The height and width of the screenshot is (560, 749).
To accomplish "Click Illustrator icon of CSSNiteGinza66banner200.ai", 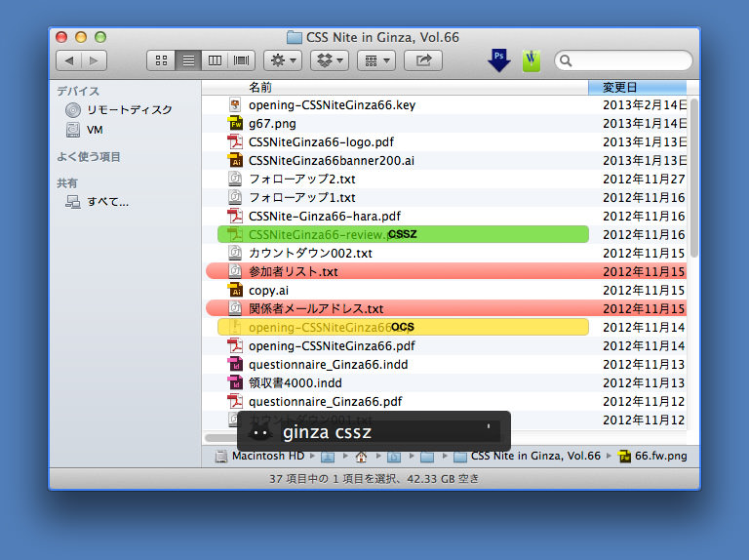I will click(x=235, y=161).
